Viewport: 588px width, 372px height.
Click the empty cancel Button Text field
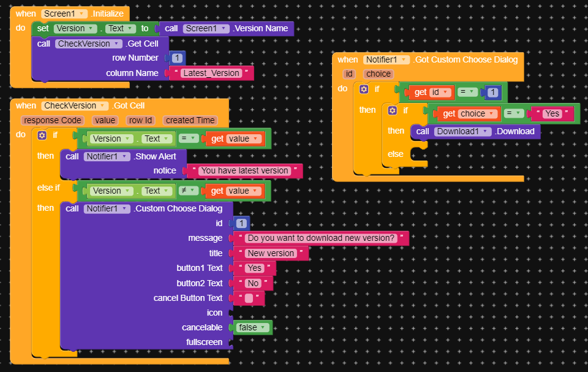(249, 298)
